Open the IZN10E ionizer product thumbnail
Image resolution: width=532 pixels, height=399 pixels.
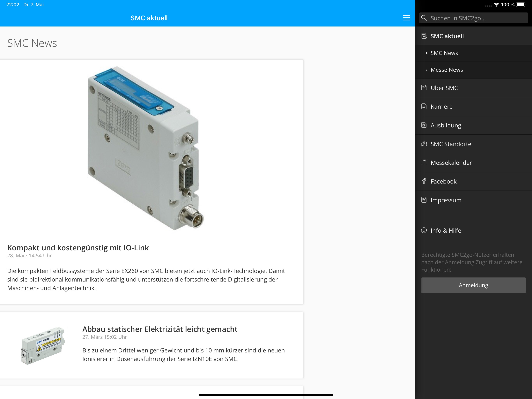click(43, 346)
